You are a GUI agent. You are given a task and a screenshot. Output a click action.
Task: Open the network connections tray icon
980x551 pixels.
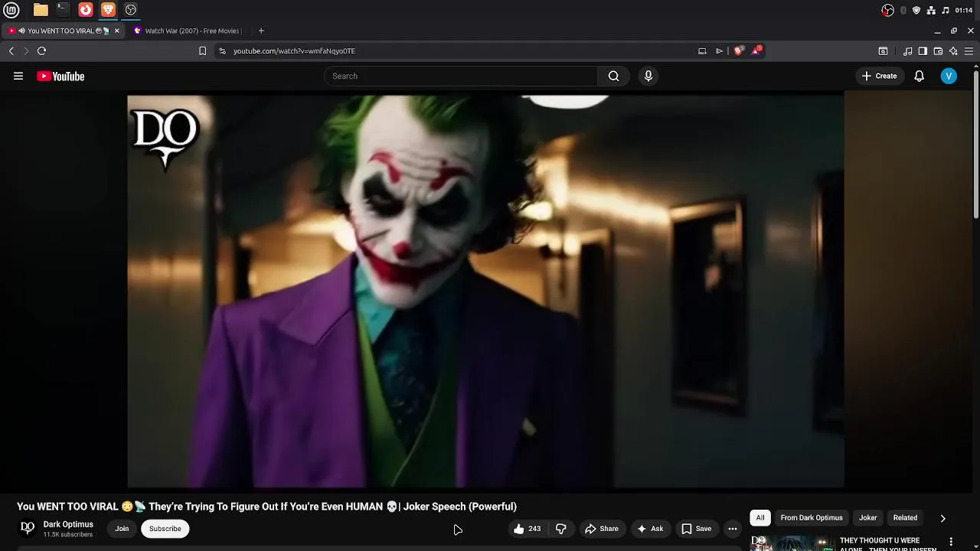931,10
